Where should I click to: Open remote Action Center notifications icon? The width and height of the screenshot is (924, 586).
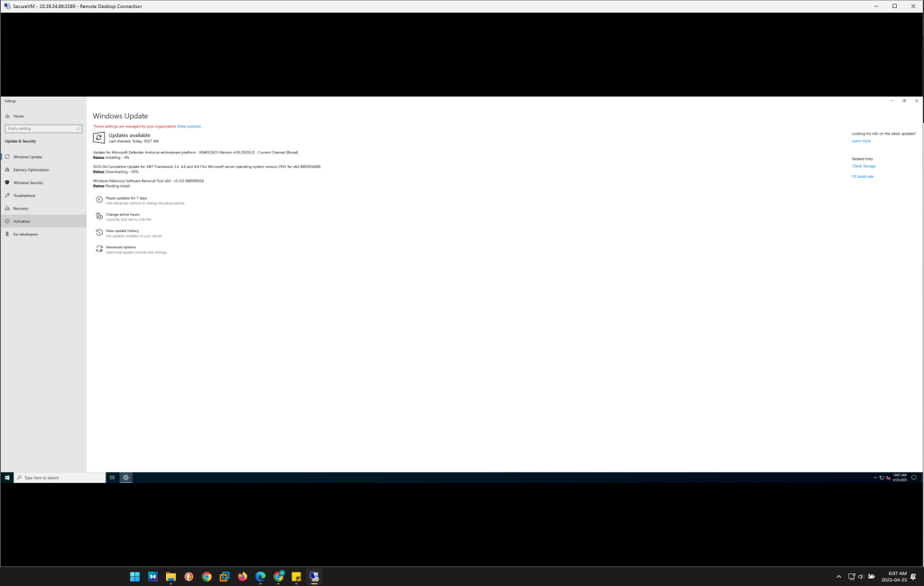(914, 478)
